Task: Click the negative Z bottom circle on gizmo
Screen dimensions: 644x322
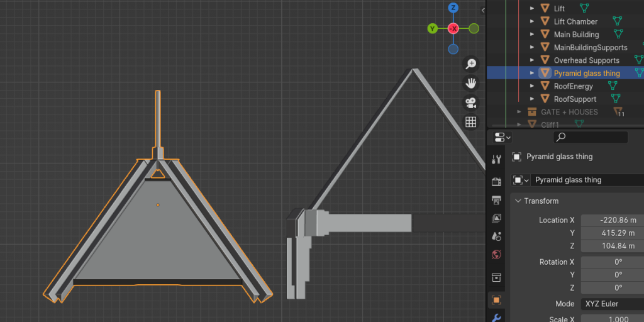Action: (x=453, y=49)
